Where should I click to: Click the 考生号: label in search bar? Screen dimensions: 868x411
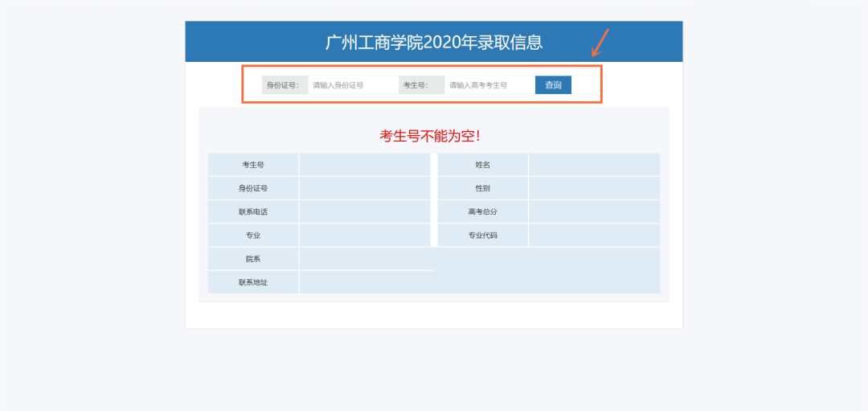pyautogui.click(x=421, y=85)
